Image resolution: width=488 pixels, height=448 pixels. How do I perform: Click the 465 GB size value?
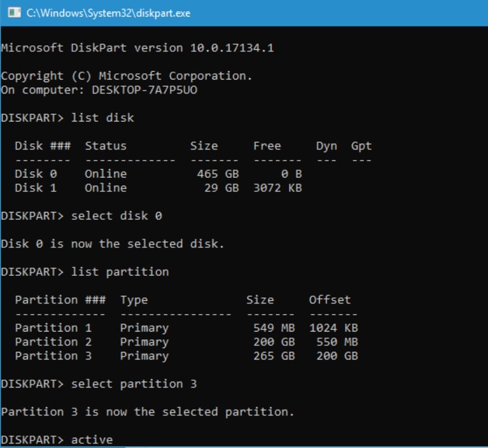[x=218, y=174]
